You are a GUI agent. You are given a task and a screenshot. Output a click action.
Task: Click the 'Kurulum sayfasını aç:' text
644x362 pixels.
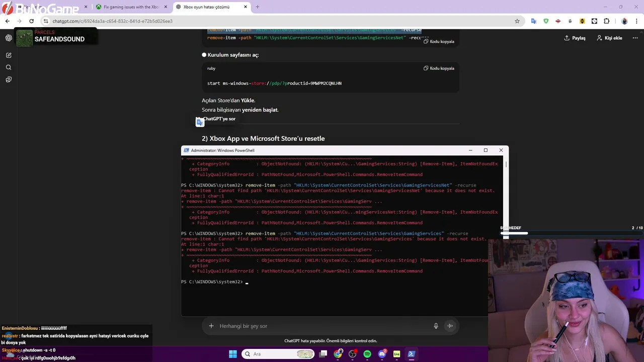pos(233,55)
